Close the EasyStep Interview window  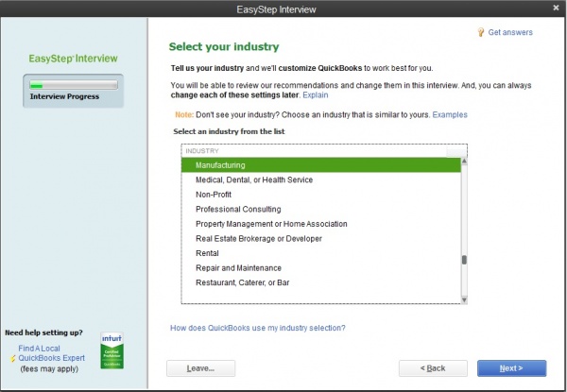click(x=557, y=8)
